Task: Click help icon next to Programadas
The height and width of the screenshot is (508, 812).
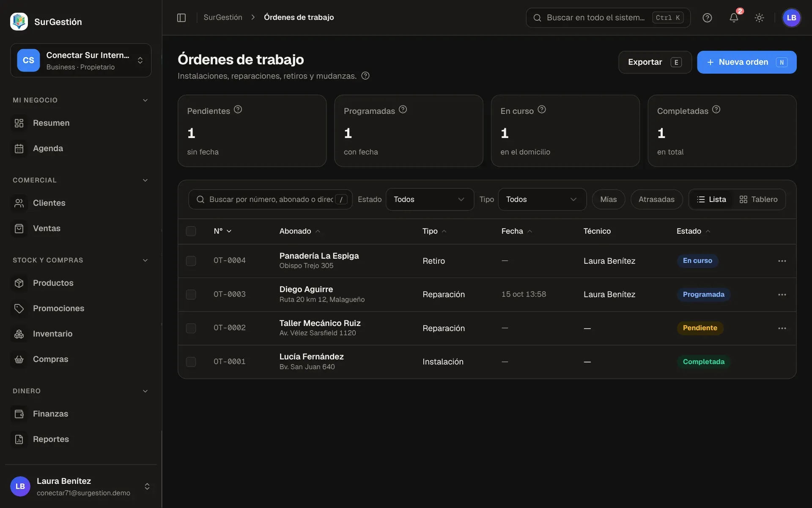Action: [403, 109]
